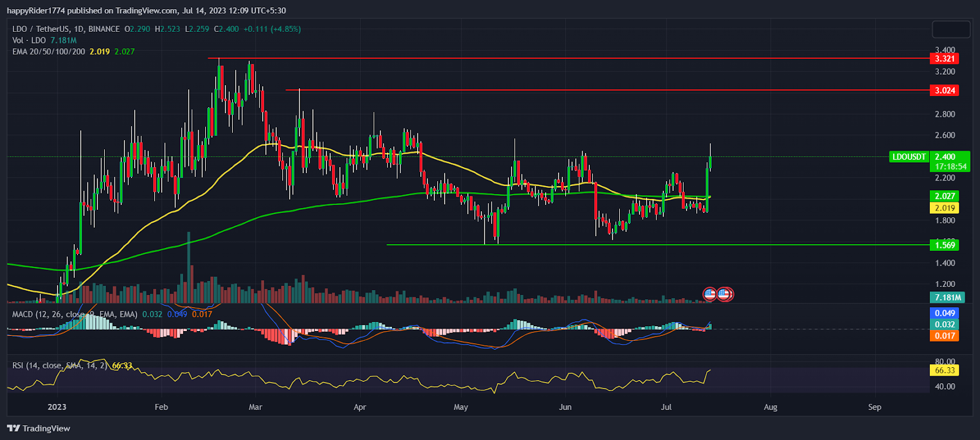Click the first US flag economic event icon
The height and width of the screenshot is (440, 980).
point(710,294)
